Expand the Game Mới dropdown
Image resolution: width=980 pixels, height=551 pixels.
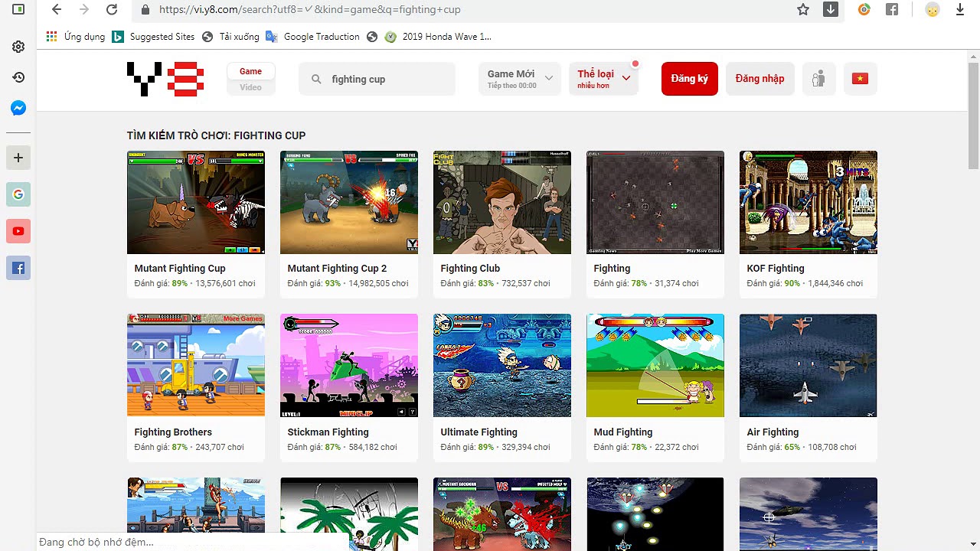[519, 79]
